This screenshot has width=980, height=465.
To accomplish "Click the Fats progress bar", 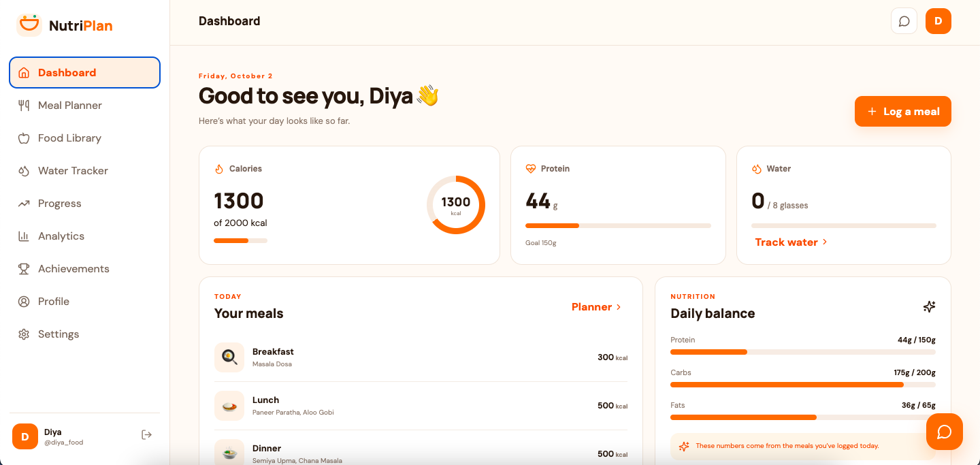I will click(x=803, y=417).
